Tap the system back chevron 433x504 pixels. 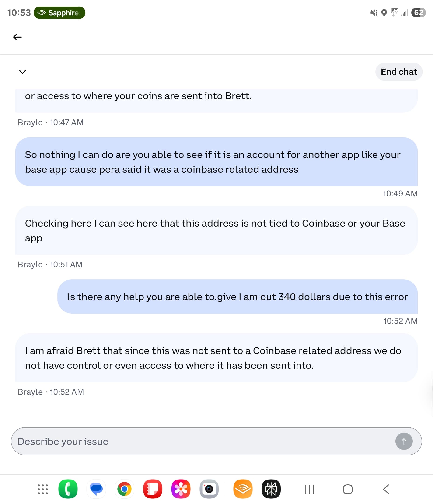coord(386,489)
